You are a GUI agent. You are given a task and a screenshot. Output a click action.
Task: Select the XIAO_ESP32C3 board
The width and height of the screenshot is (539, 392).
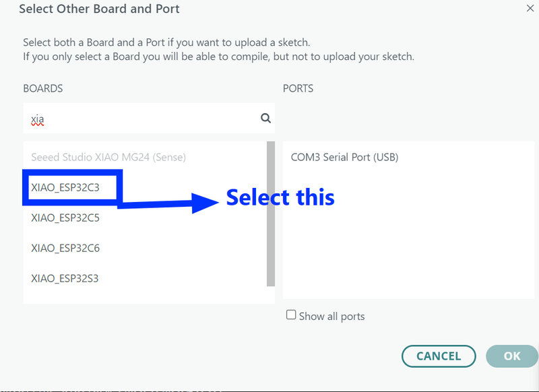pyautogui.click(x=65, y=187)
